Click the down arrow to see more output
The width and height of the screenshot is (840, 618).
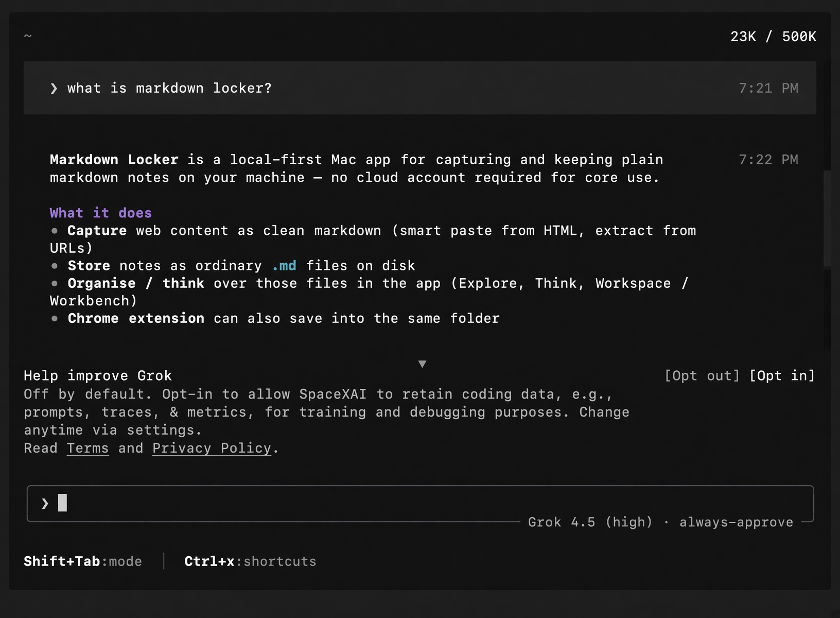click(422, 364)
